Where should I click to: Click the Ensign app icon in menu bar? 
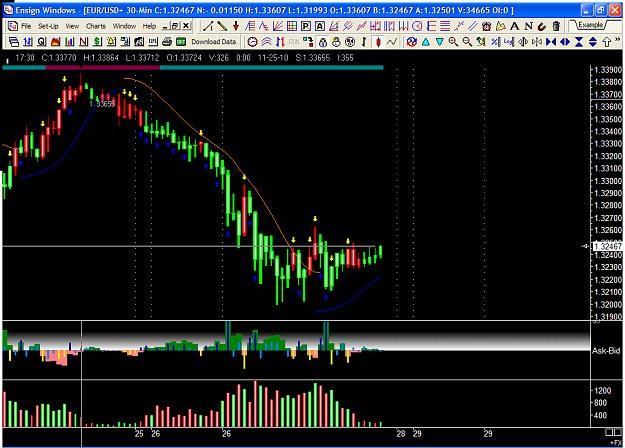(13, 26)
